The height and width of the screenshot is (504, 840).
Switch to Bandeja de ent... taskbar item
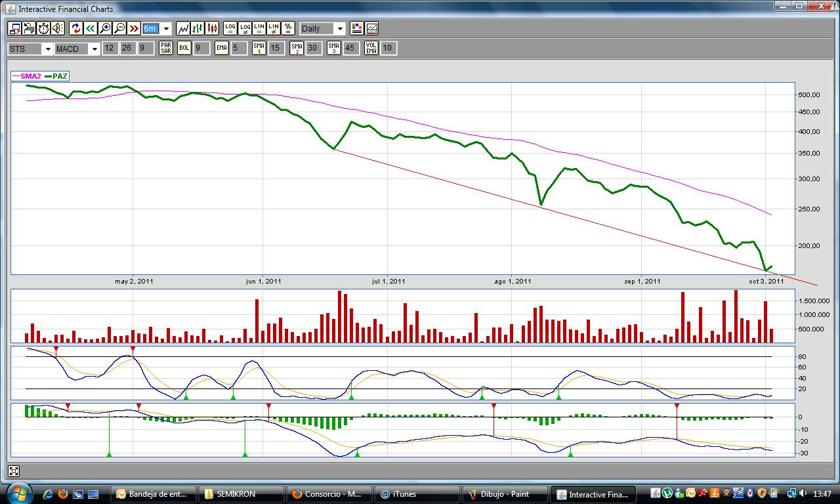click(154, 494)
